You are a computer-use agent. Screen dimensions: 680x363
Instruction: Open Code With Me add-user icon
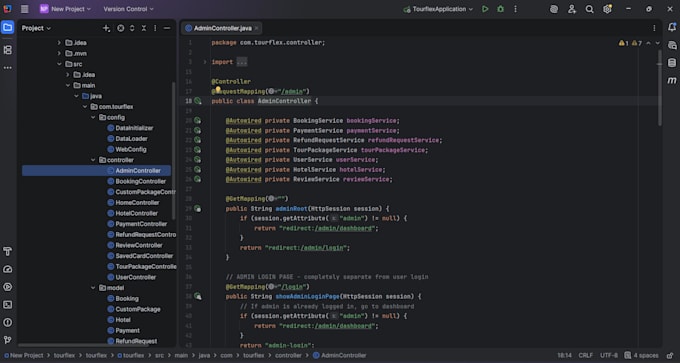click(x=572, y=9)
